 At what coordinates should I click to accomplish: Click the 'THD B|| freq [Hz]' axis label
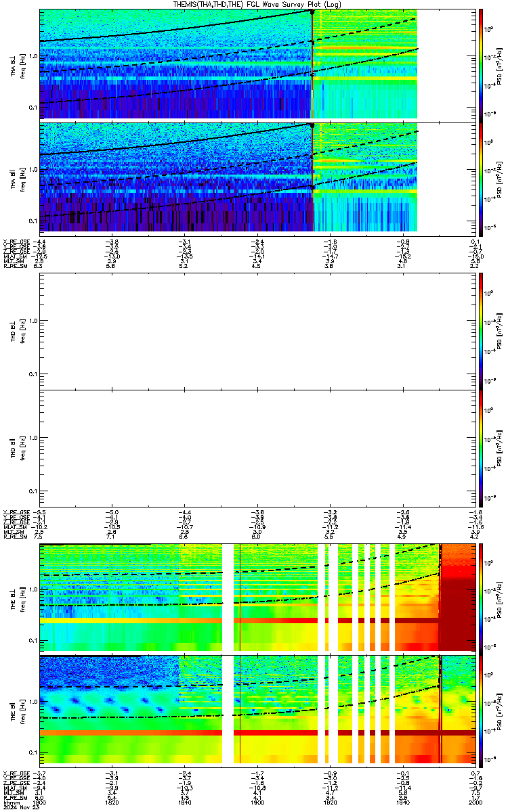(x=18, y=448)
